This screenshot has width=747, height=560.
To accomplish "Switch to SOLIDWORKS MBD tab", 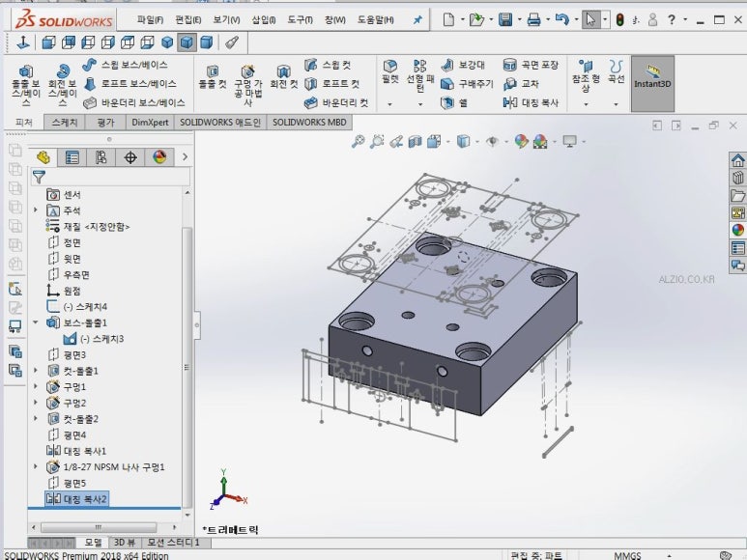I will coord(309,123).
